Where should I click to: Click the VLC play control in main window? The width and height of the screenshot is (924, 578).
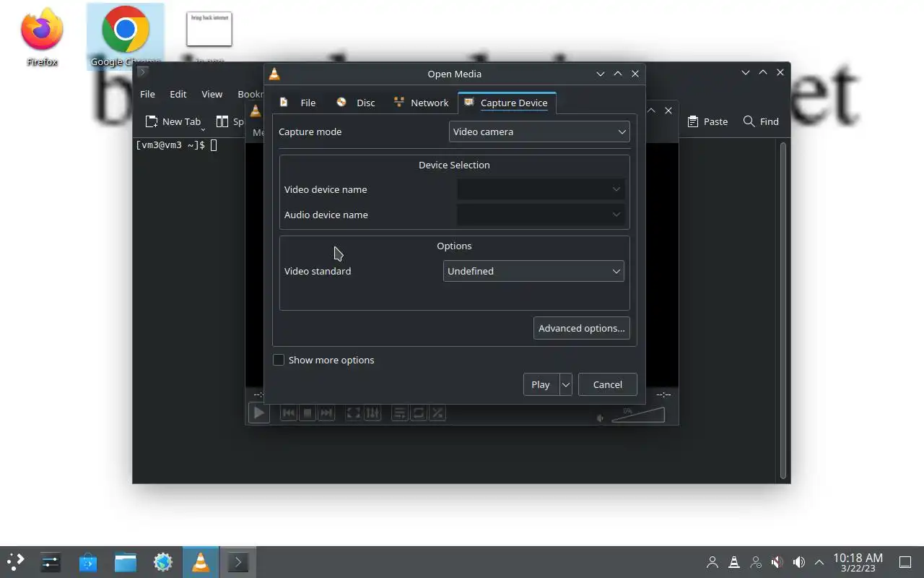(x=258, y=413)
